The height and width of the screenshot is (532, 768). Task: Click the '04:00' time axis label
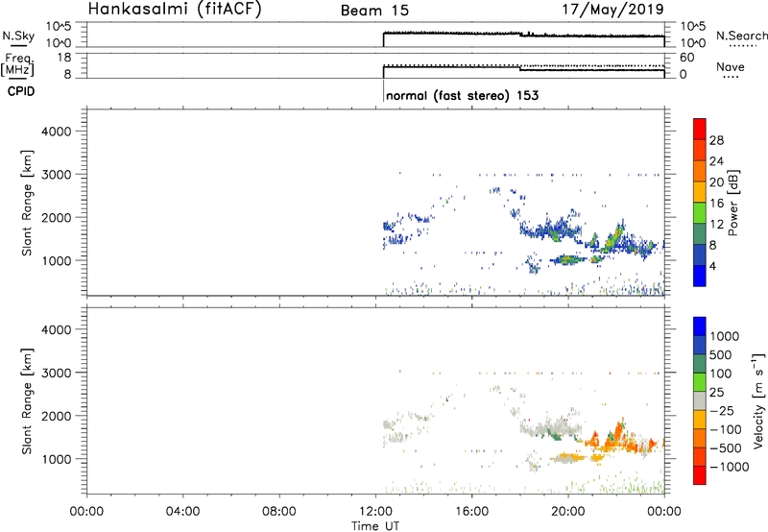(182, 511)
